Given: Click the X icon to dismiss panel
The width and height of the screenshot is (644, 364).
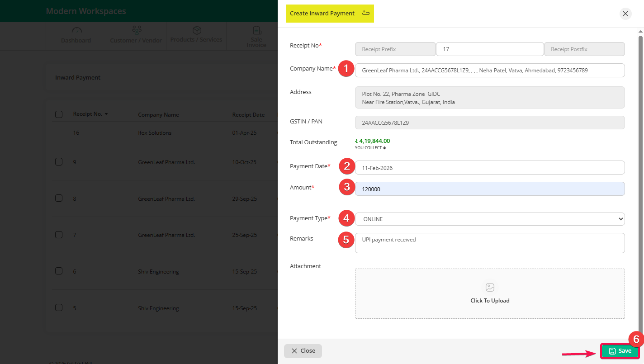Looking at the screenshot, I should (x=625, y=14).
